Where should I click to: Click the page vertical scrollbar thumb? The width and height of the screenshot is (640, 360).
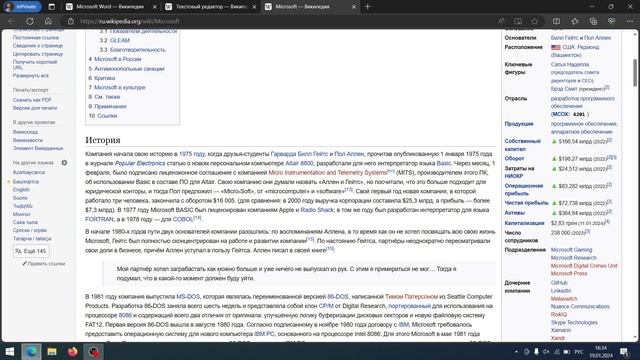pyautogui.click(x=635, y=73)
